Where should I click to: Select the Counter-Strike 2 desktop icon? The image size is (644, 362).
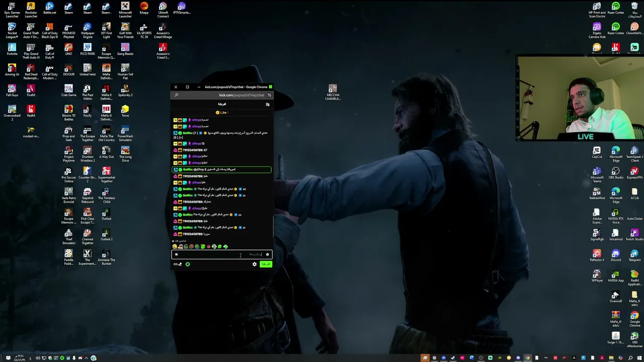pos(88,174)
